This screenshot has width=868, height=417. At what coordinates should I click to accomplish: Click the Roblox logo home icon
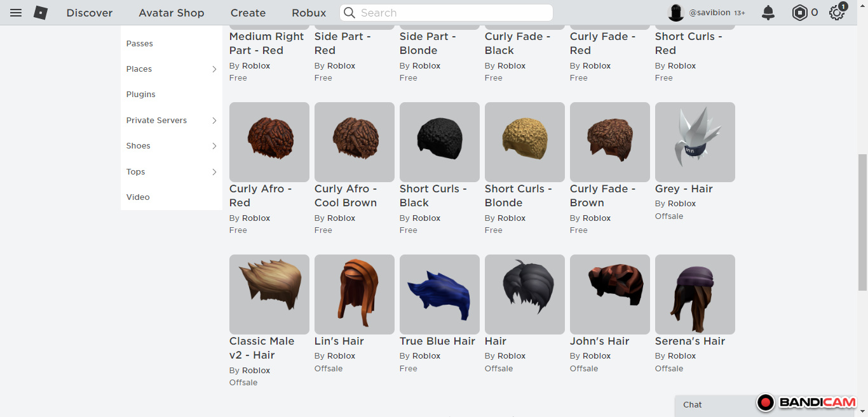coord(41,13)
